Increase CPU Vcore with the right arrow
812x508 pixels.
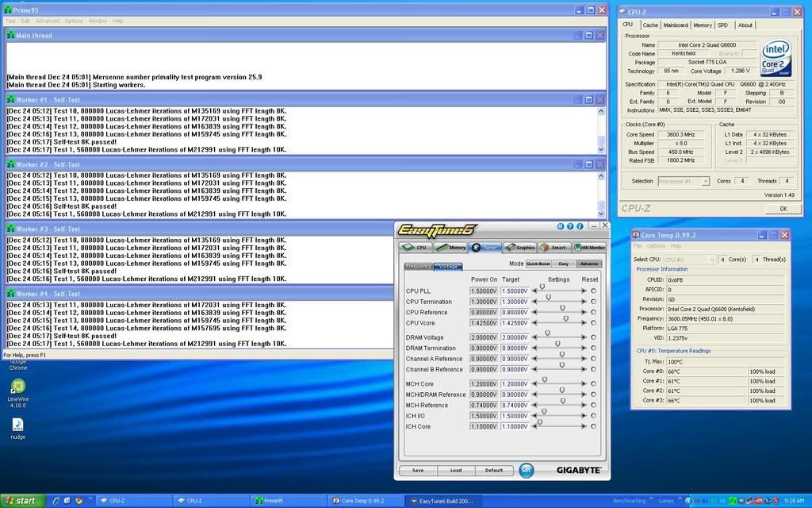pyautogui.click(x=584, y=323)
